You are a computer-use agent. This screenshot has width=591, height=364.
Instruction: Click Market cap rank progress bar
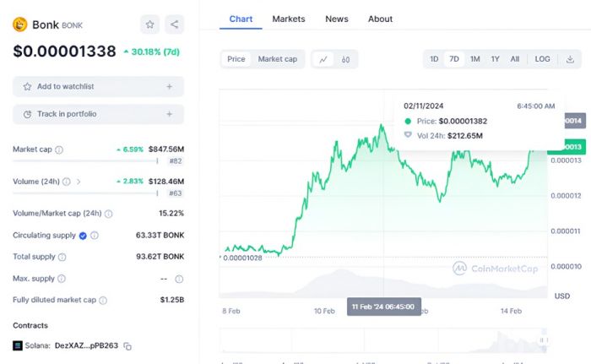(x=85, y=161)
